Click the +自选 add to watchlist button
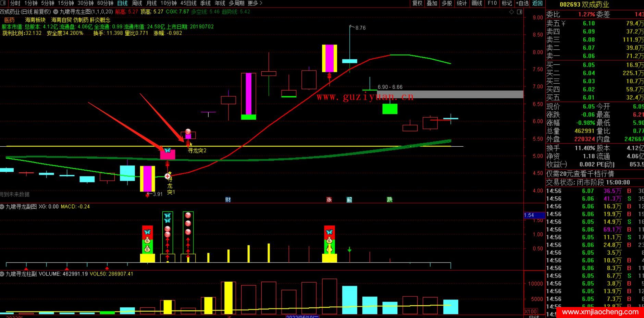 coord(522,3)
